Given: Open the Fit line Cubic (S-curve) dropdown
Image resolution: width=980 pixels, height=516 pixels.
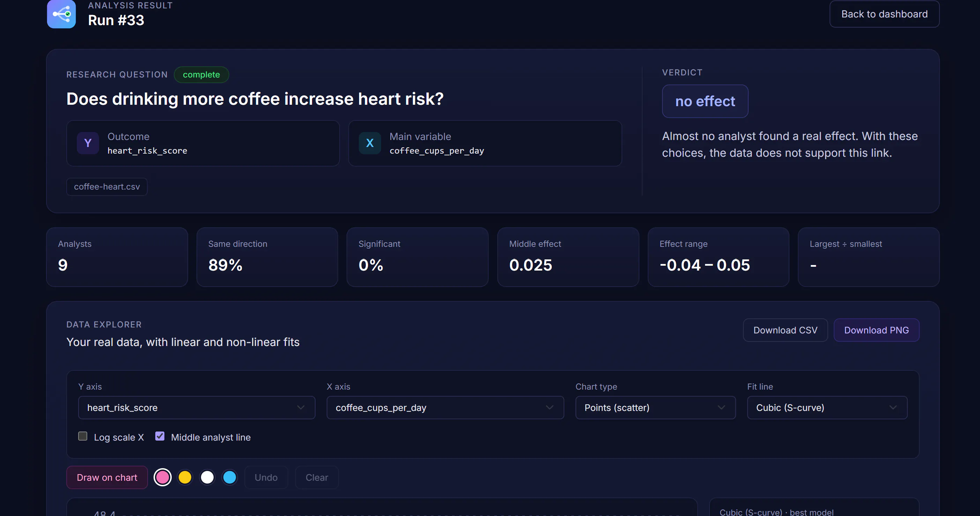Looking at the screenshot, I should coord(827,407).
